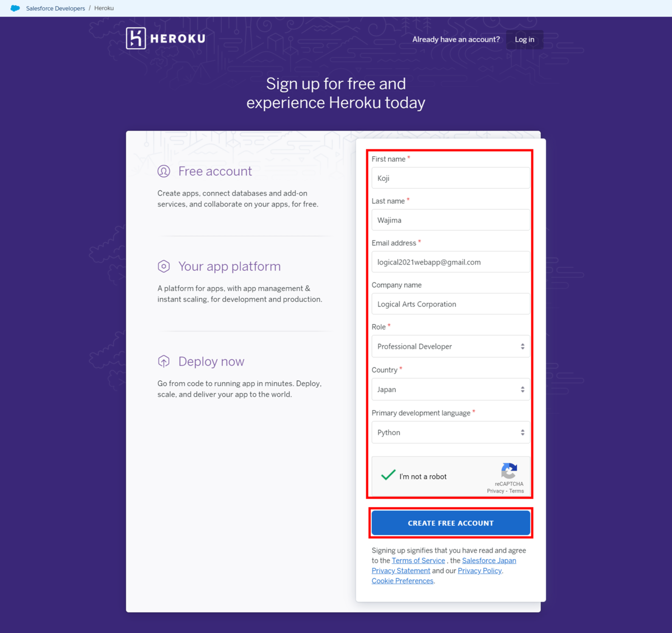Screen dimensions: 672x633
Task: Click the reCAPTCHA logo icon
Action: (x=509, y=471)
